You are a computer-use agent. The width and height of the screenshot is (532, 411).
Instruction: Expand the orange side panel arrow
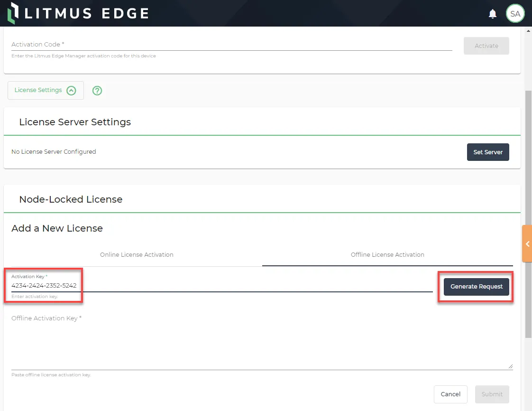[527, 243]
